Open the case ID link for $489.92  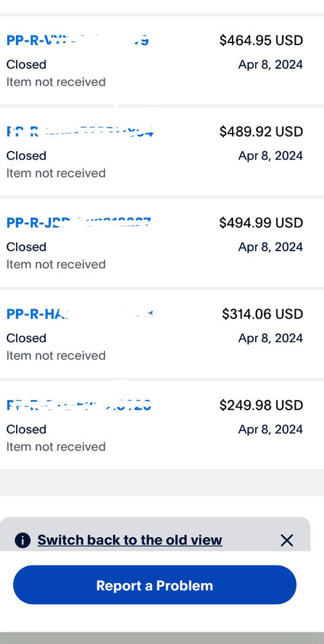tap(80, 131)
